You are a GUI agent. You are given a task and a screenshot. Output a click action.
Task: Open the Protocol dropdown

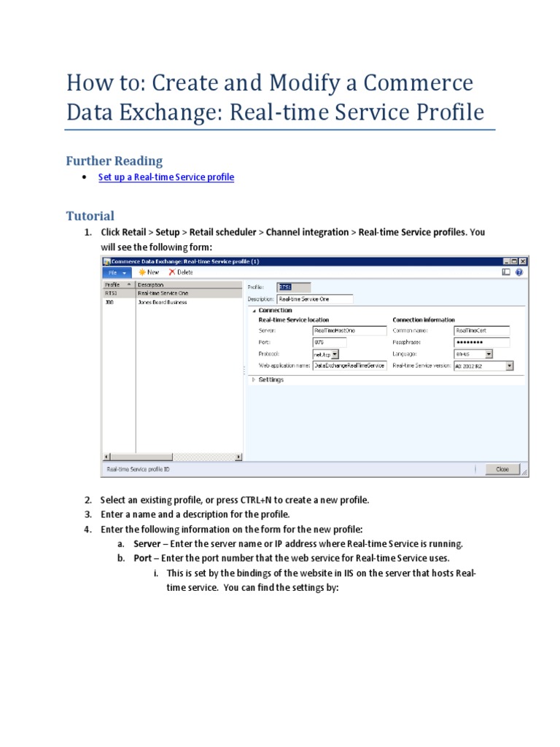(335, 354)
